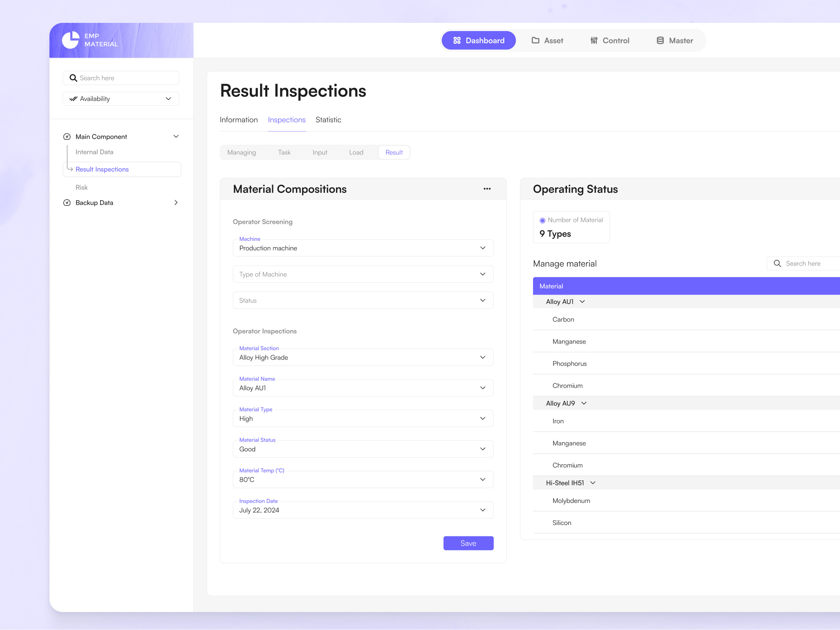
Task: Select the Number of Material radio dot
Action: tap(542, 220)
